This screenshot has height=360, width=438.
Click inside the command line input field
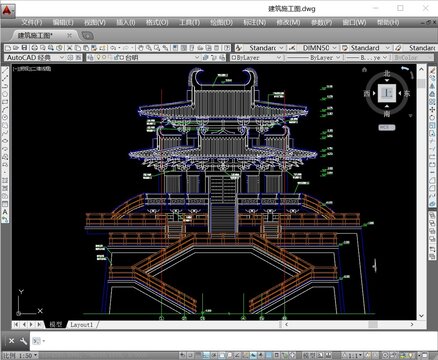(x=233, y=341)
